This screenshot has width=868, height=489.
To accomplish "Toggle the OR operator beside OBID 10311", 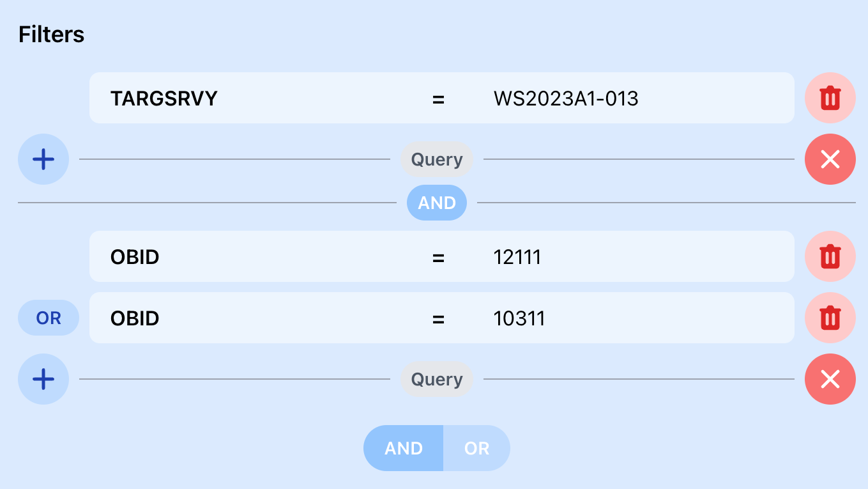I will 49,318.
